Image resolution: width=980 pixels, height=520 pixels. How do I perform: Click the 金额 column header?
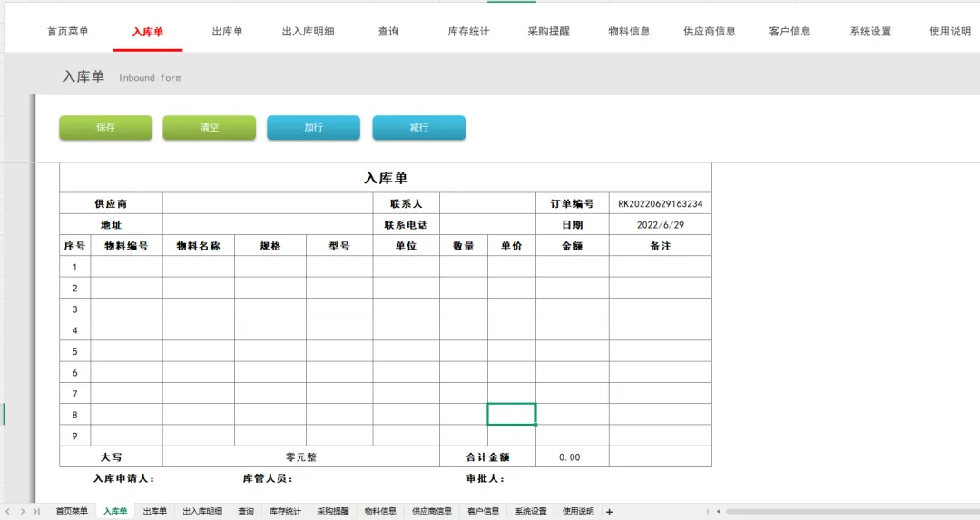pos(573,246)
